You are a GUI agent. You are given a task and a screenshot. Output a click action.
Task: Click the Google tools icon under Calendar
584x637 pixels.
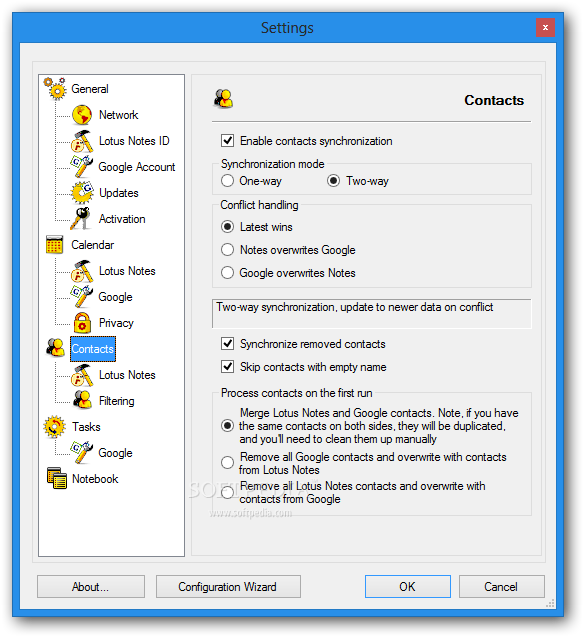coord(82,297)
